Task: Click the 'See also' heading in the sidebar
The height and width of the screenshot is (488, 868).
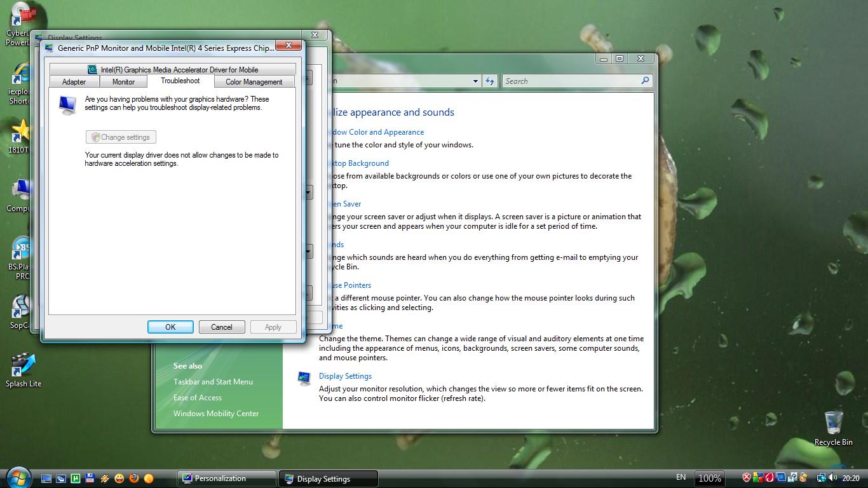Action: (x=187, y=366)
